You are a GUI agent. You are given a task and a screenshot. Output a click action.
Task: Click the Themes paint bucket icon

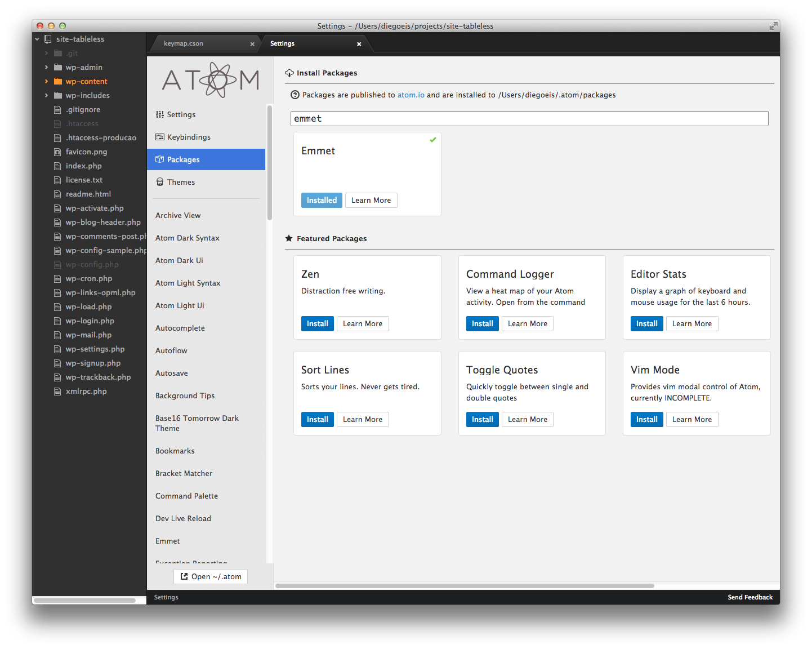(x=160, y=182)
